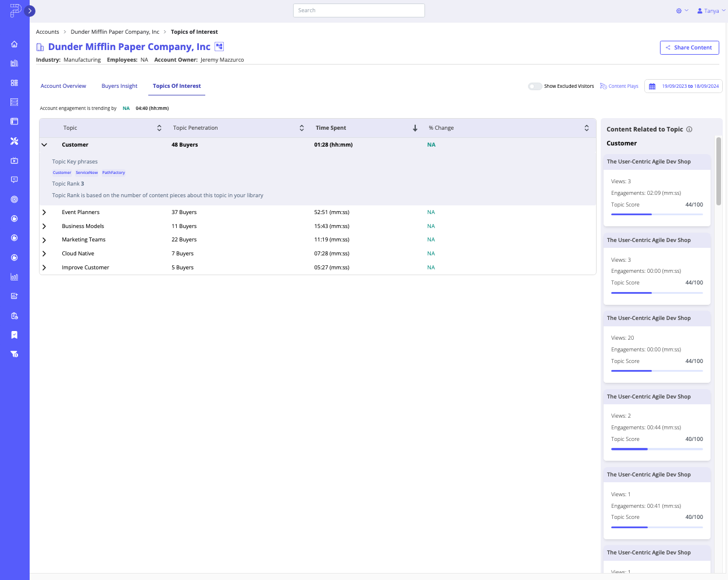Click inside the Search field at the top

pyautogui.click(x=359, y=10)
